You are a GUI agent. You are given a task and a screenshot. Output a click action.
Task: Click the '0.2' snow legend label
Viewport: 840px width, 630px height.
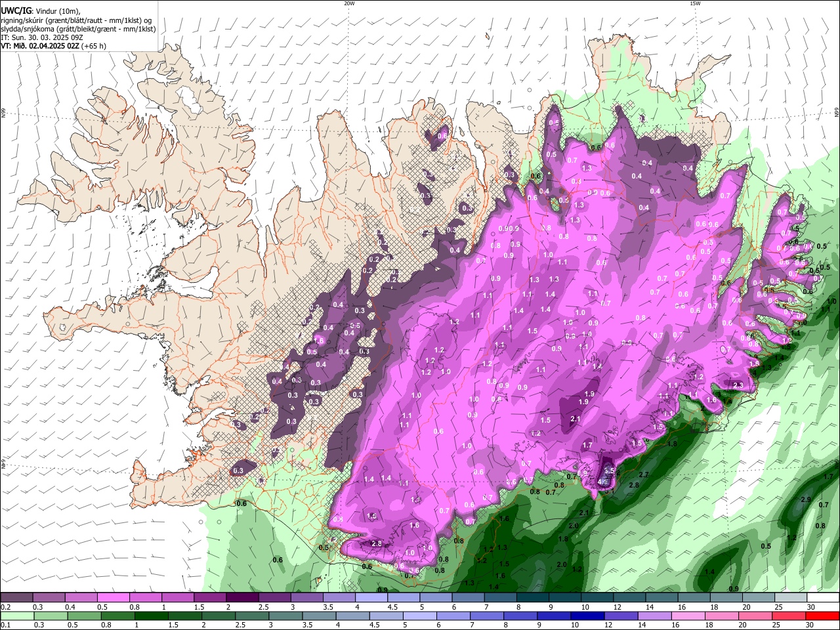pyautogui.click(x=5, y=607)
